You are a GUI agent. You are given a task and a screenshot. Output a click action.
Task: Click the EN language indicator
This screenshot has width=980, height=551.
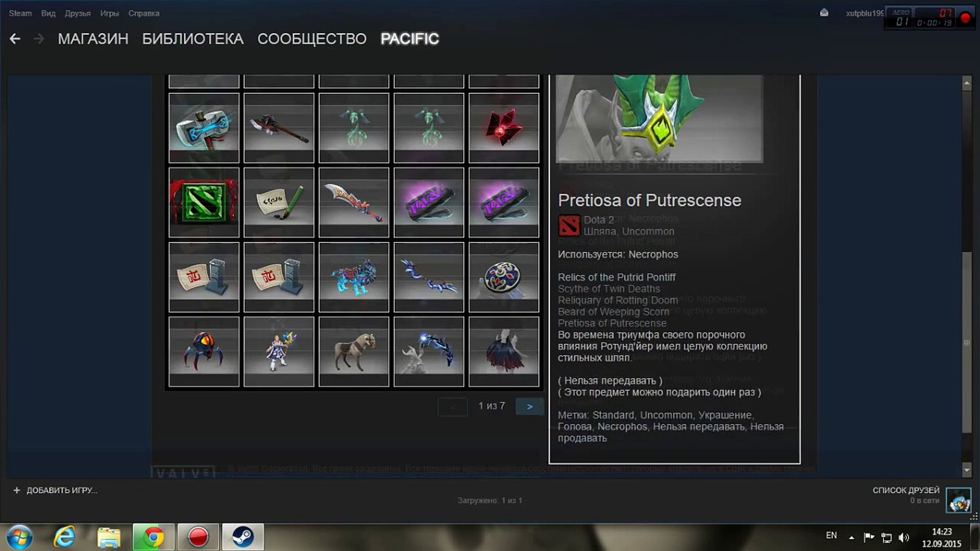click(x=831, y=535)
